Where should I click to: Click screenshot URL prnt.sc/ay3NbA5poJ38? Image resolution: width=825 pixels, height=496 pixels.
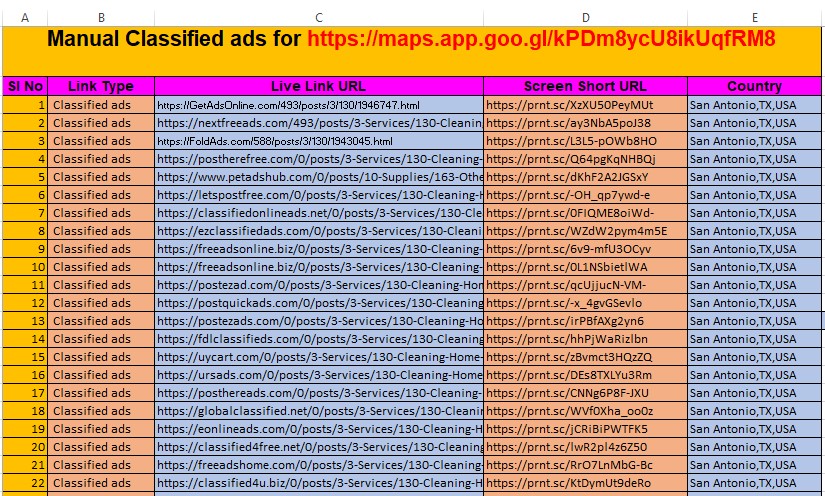[568, 123]
